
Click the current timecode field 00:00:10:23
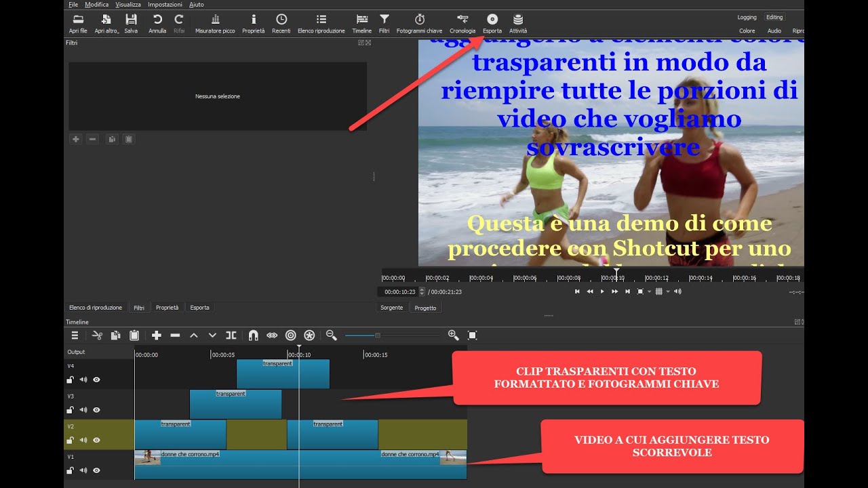coord(401,291)
